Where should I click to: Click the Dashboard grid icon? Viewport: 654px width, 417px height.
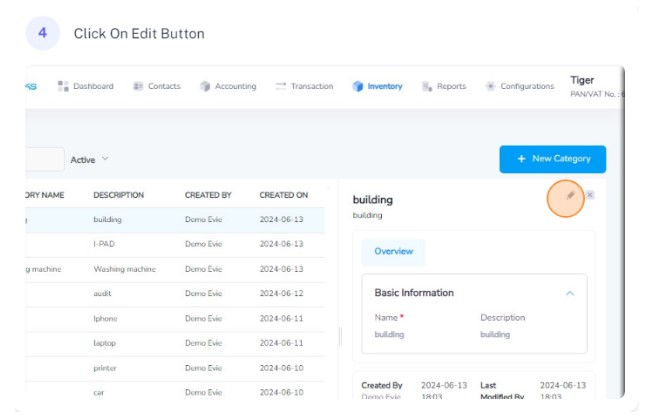[63, 86]
